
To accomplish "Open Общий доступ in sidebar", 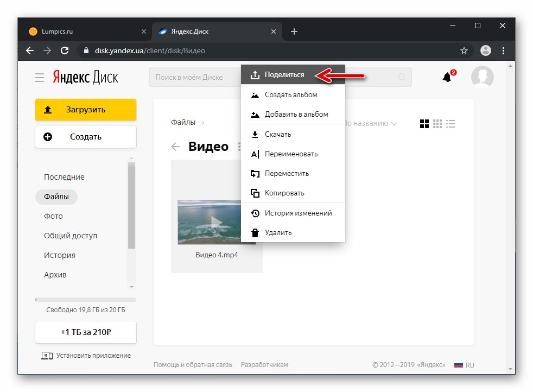I will [71, 236].
